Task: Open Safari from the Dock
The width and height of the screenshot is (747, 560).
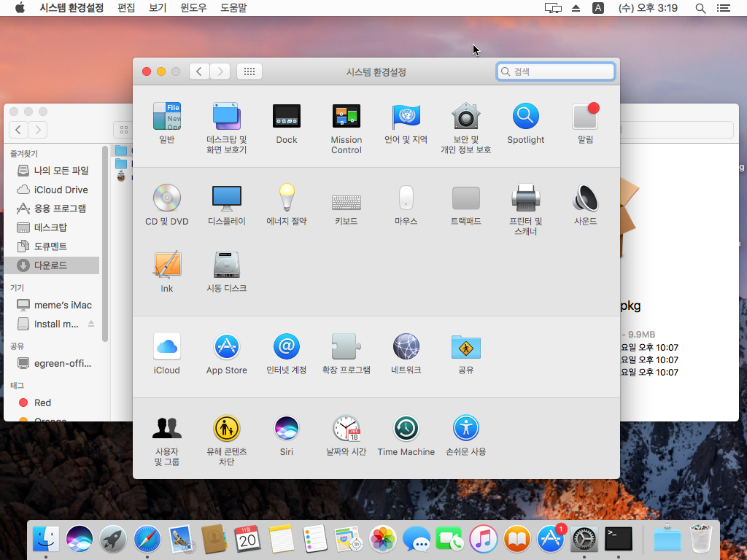Action: (x=147, y=539)
